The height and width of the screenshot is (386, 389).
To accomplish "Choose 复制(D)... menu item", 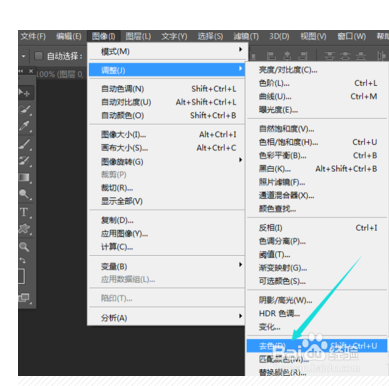I will coord(167,220).
